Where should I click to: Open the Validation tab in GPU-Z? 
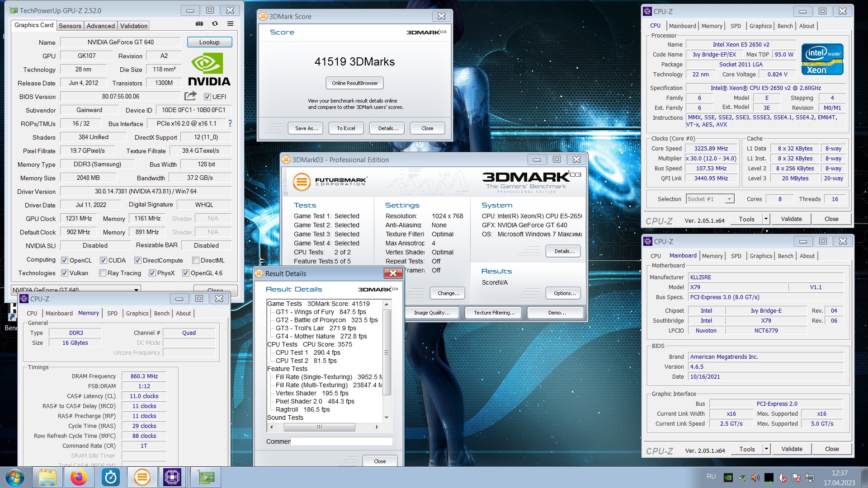134,26
